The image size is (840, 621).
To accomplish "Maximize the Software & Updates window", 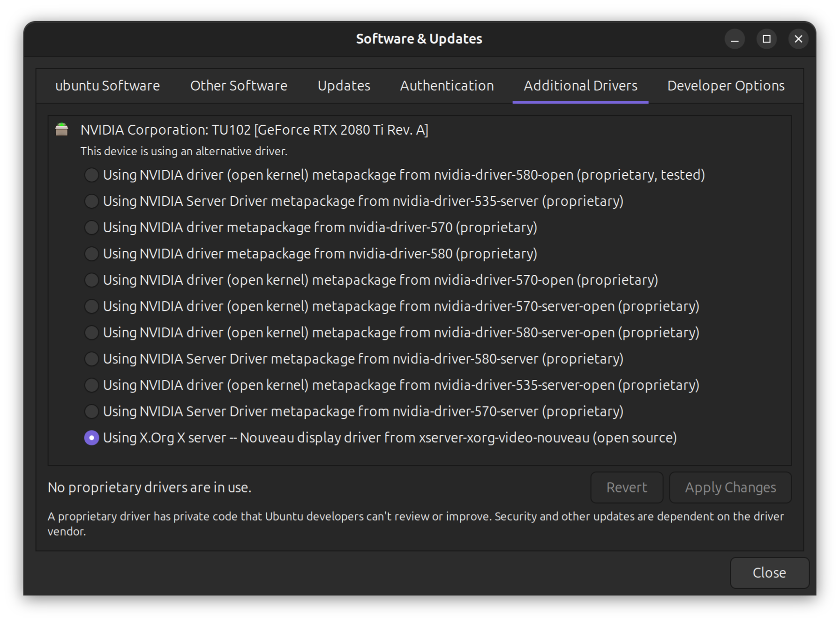I will point(766,39).
